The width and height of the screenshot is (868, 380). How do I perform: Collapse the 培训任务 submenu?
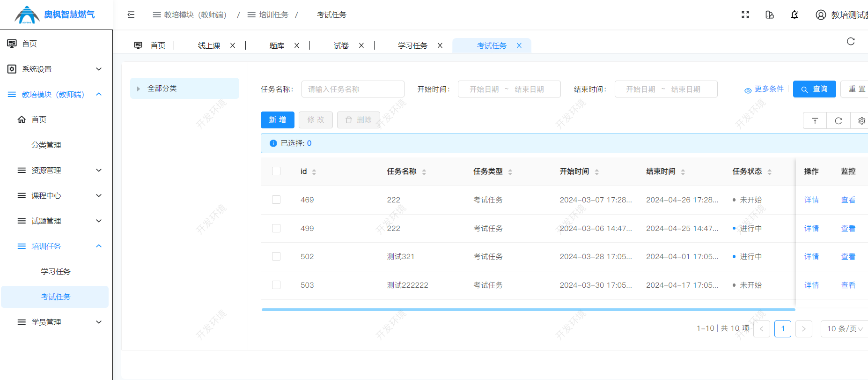99,246
